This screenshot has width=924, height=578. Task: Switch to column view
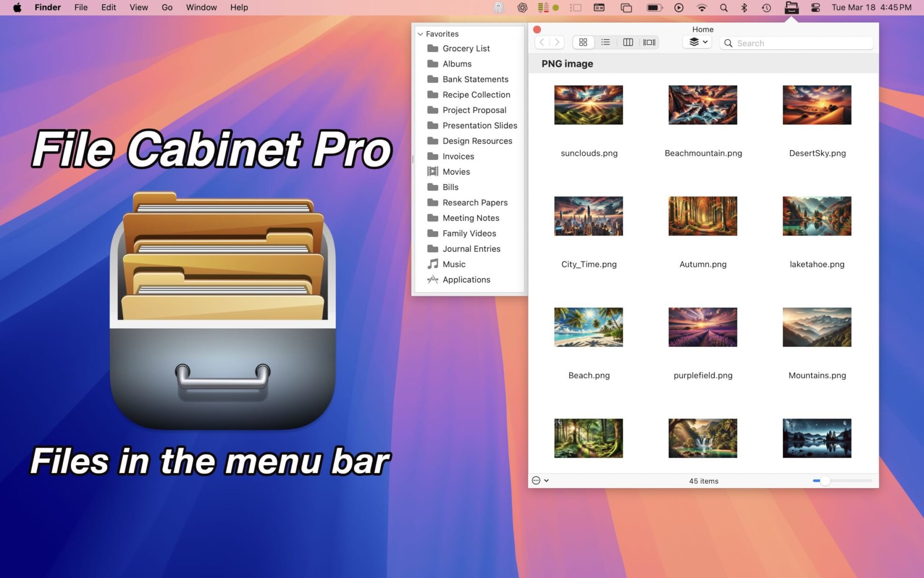tap(628, 42)
